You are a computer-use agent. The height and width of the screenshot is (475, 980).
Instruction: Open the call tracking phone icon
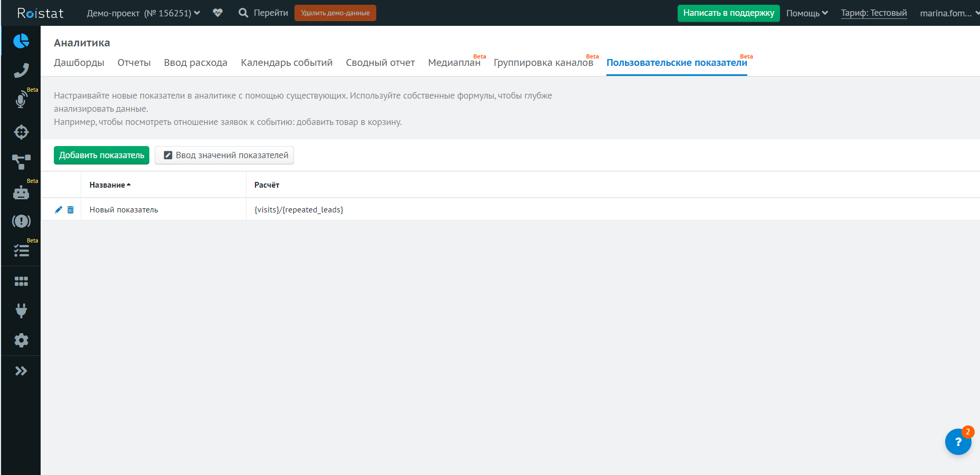[x=21, y=71]
